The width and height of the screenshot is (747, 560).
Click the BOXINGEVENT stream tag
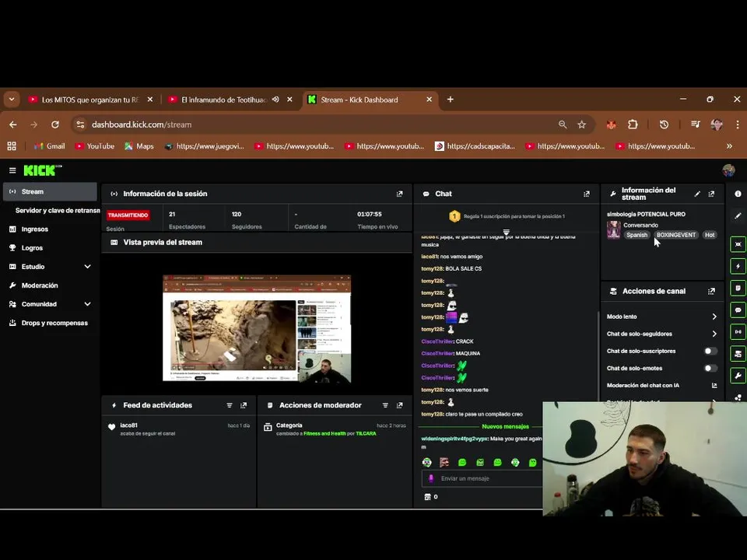(676, 235)
